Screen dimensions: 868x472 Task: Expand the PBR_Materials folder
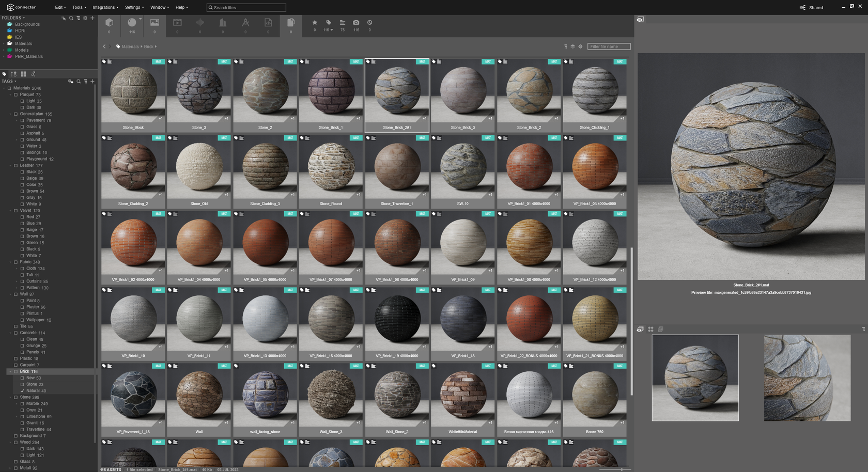4,57
